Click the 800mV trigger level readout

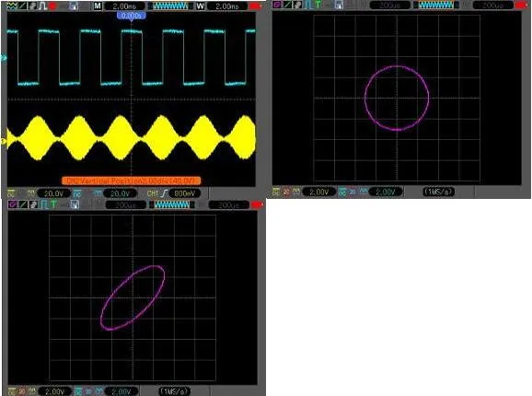tap(185, 193)
